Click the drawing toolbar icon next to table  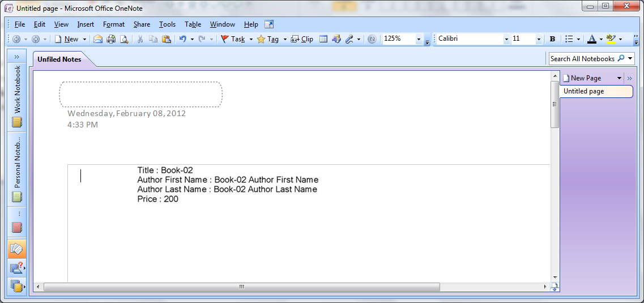click(x=336, y=39)
